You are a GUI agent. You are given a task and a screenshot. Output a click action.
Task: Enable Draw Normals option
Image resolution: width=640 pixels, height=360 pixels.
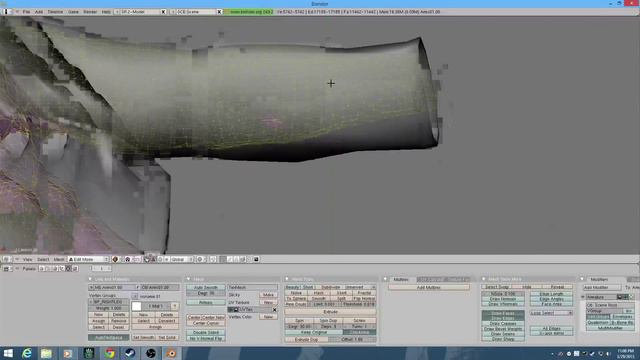click(503, 299)
